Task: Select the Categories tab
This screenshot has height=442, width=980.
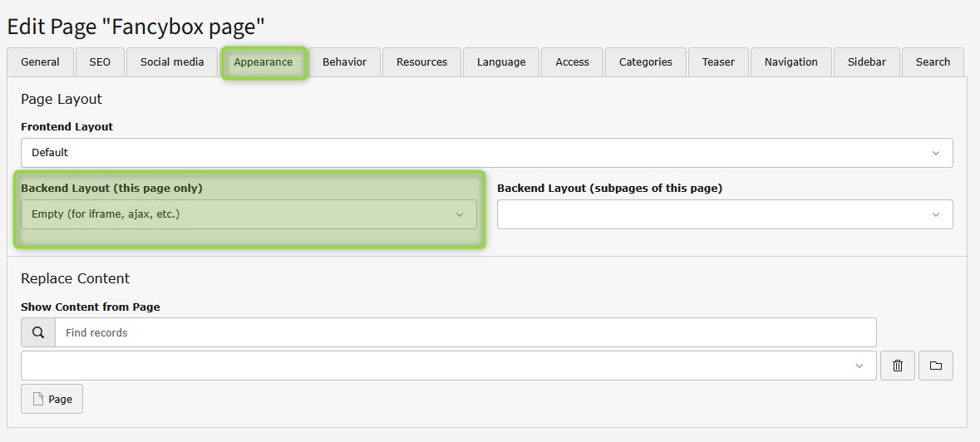Action: pyautogui.click(x=645, y=62)
